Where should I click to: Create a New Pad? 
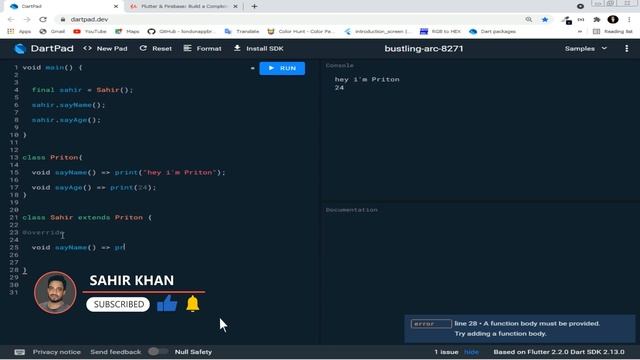[105, 49]
